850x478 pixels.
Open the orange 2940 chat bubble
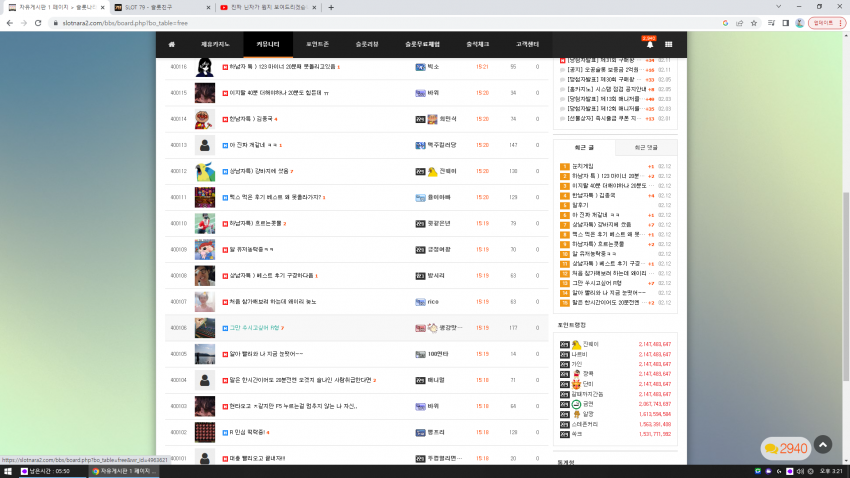point(786,448)
